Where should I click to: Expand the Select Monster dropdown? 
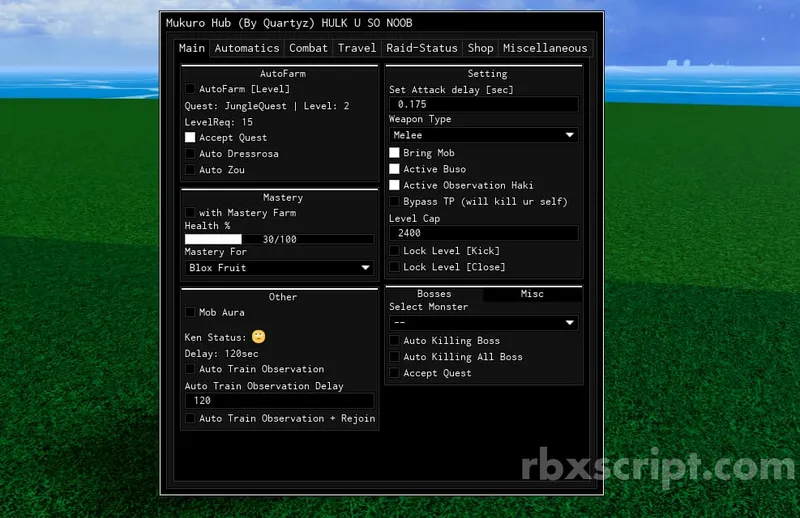(x=484, y=323)
